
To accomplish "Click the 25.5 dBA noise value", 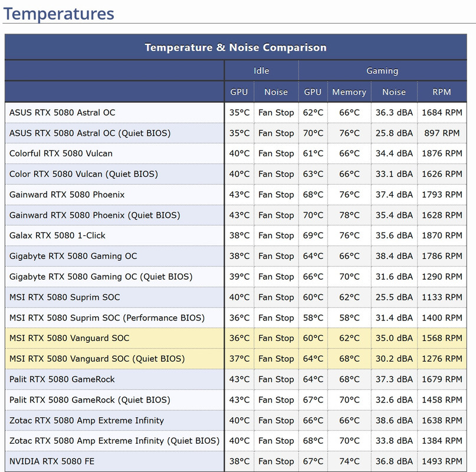I will [x=394, y=297].
